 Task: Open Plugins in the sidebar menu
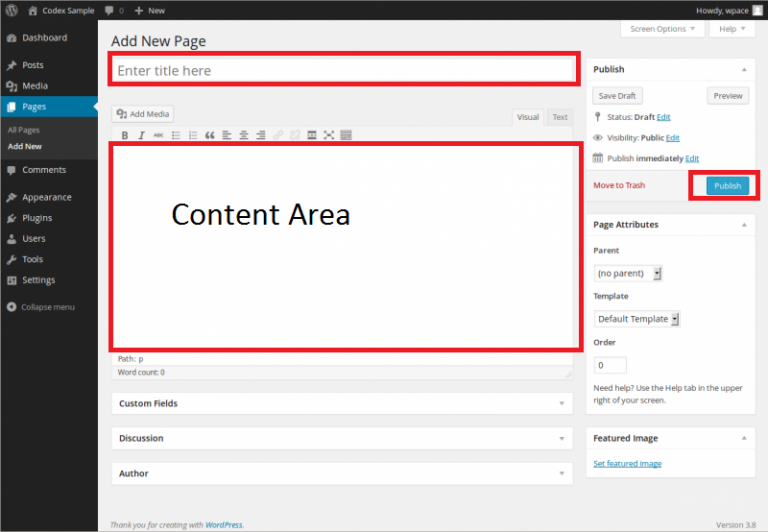[37, 218]
